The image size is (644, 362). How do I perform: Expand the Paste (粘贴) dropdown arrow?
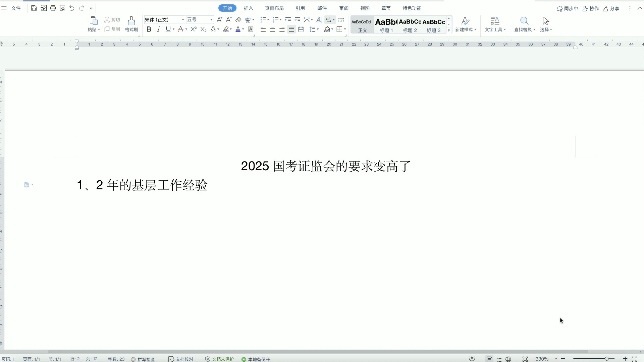click(x=99, y=29)
